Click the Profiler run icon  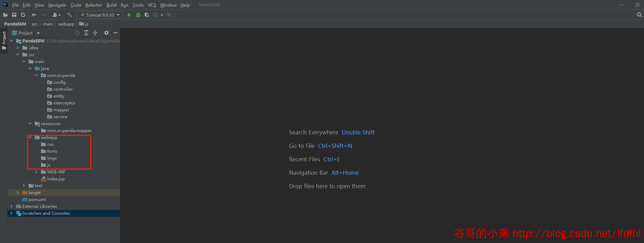click(x=155, y=15)
